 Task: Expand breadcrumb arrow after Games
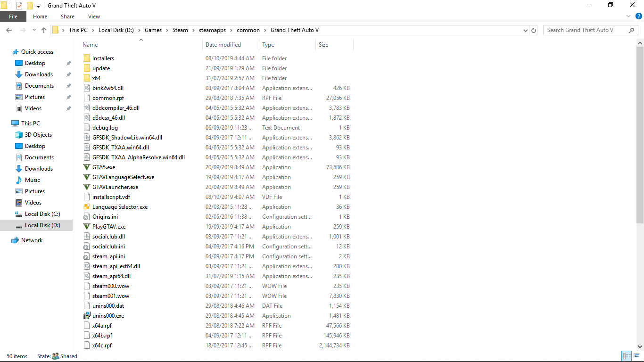point(166,30)
